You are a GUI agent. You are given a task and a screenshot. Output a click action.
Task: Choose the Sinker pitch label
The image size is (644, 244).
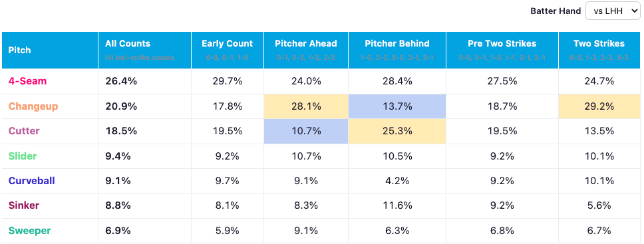(24, 206)
